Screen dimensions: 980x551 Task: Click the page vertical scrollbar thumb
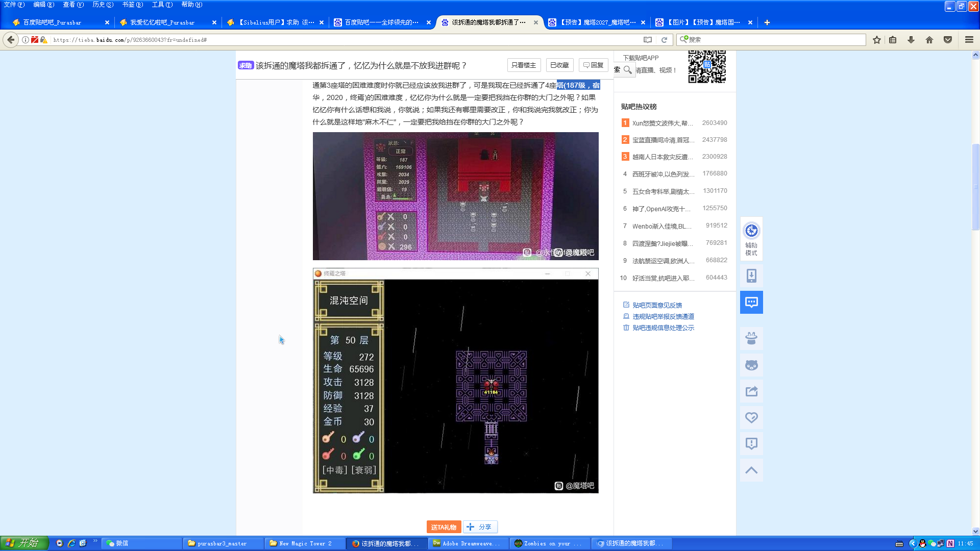tap(975, 187)
